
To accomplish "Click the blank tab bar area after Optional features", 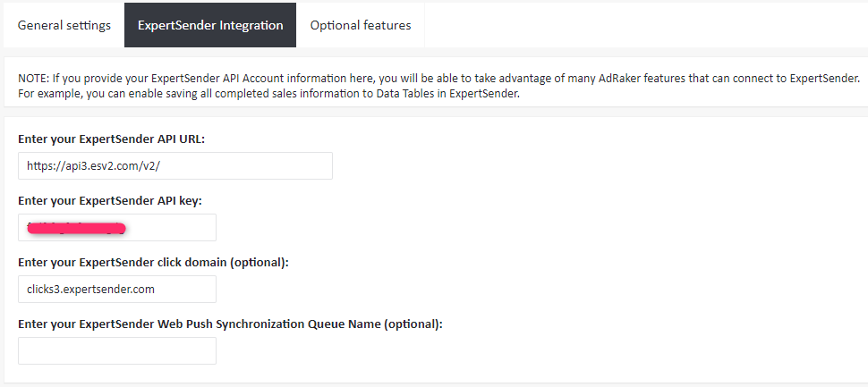I will tap(644, 25).
